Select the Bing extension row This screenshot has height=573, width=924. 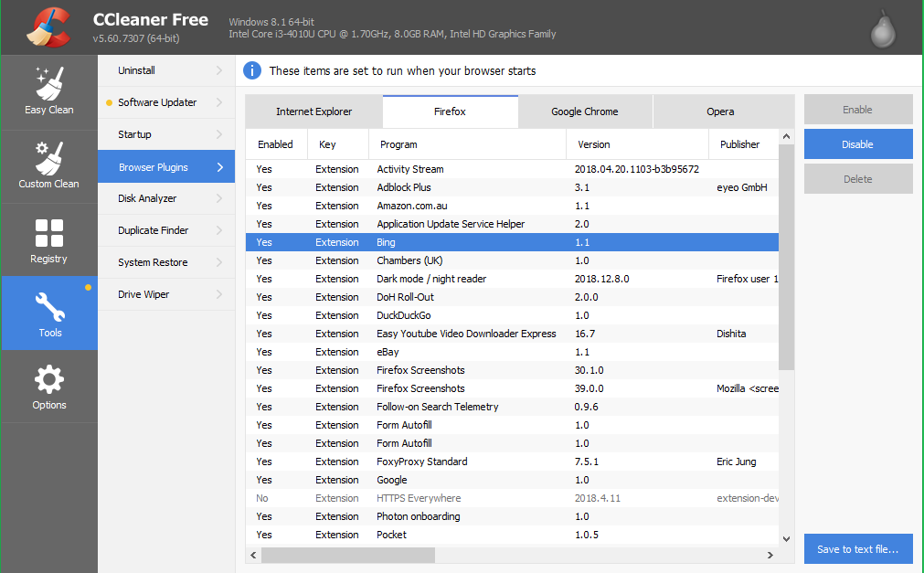click(512, 242)
